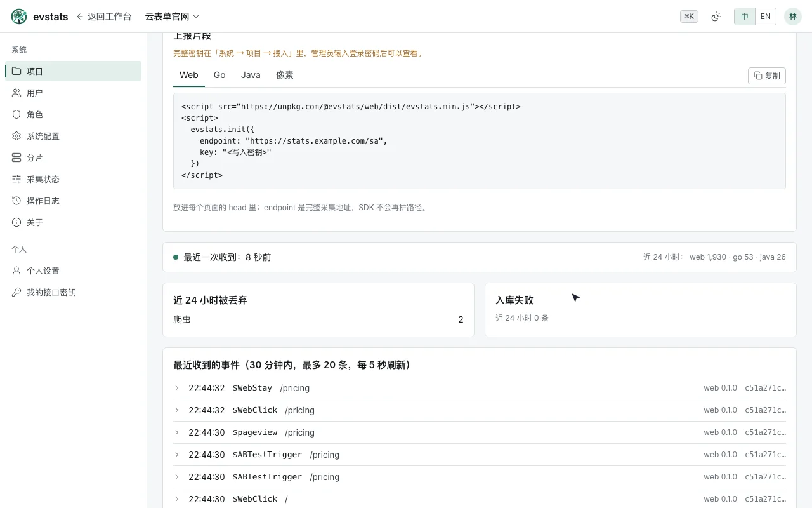Screen dimensions: 812x508
Task: Toggle the light/dark theme icon
Action: click(x=716, y=17)
